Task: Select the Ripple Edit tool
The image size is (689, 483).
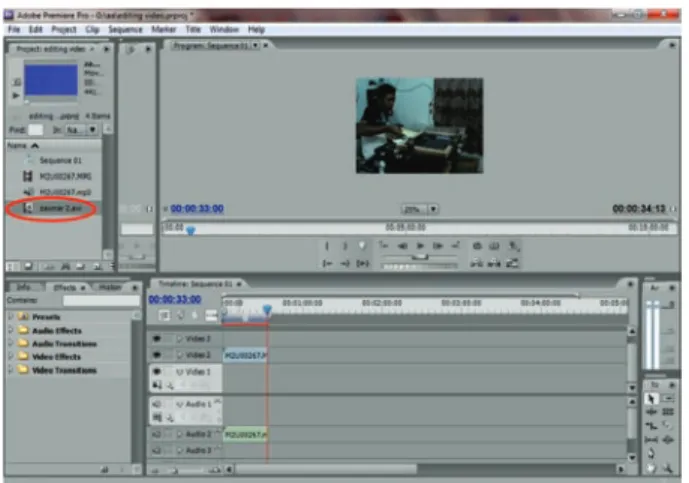Action: click(651, 412)
